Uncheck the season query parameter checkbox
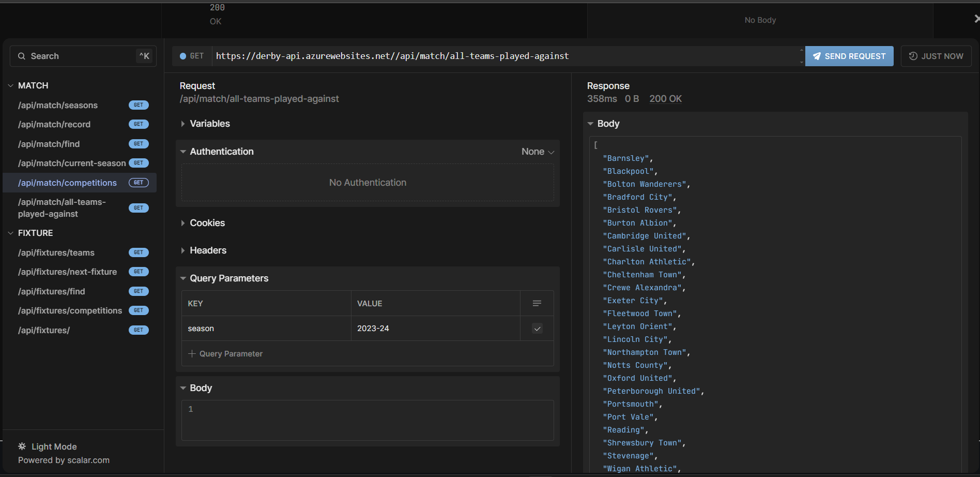The height and width of the screenshot is (477, 980). [x=537, y=329]
